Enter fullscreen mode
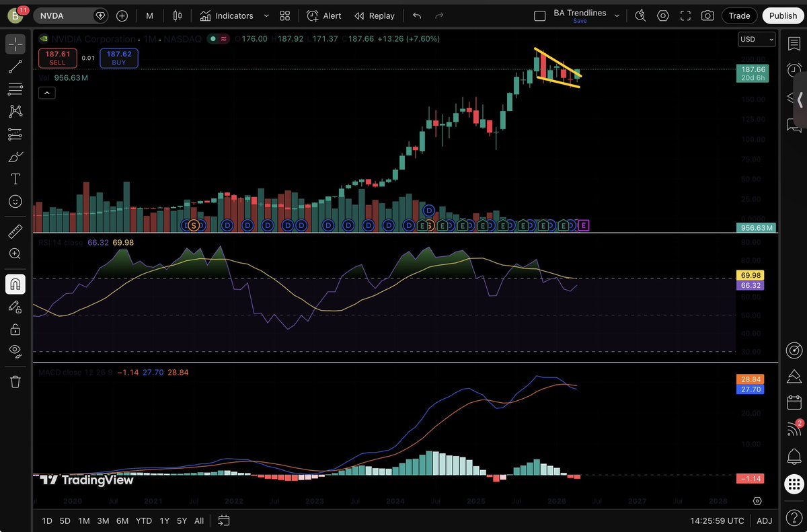 [685, 15]
